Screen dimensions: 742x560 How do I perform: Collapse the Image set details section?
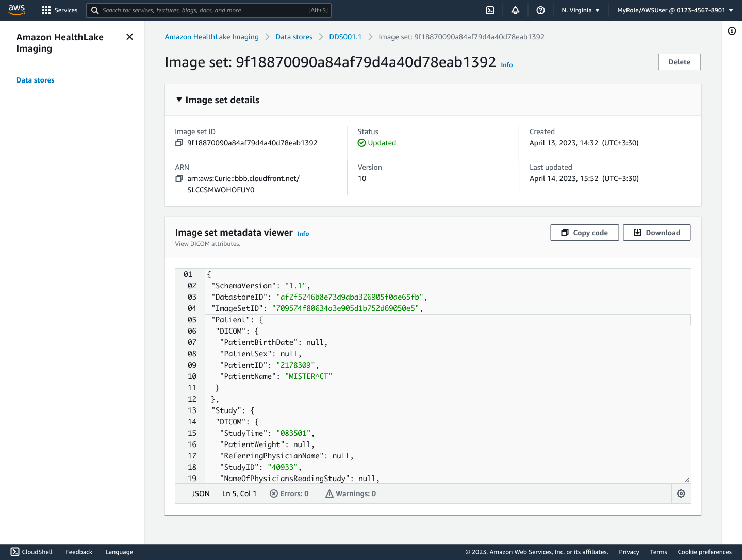point(179,100)
